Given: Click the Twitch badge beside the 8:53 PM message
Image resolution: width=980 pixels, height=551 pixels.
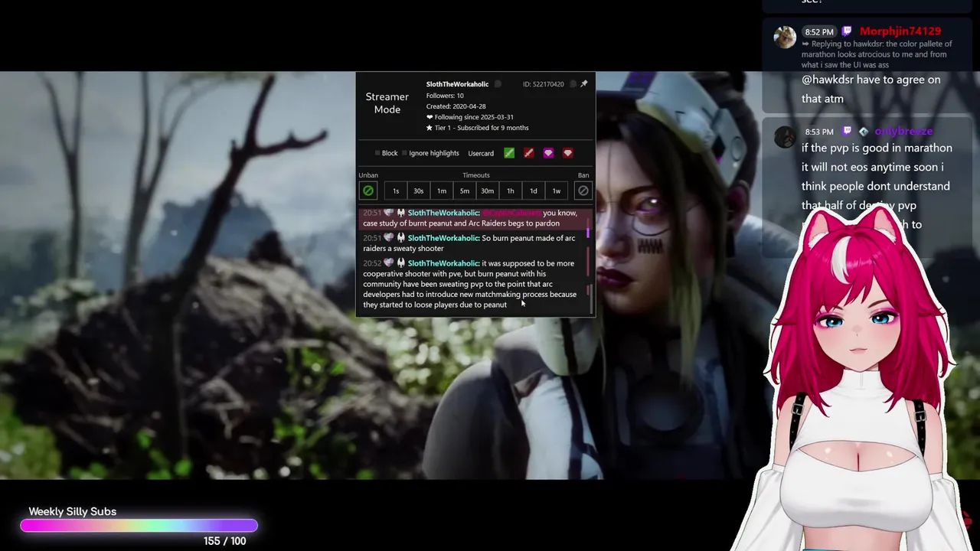Looking at the screenshot, I should [x=847, y=132].
